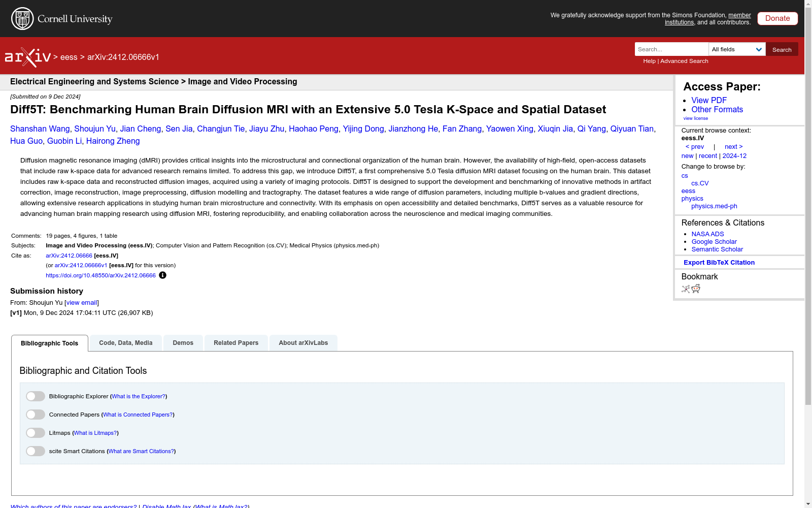Open NASA ADS citations link
The width and height of the screenshot is (812, 508).
707,234
